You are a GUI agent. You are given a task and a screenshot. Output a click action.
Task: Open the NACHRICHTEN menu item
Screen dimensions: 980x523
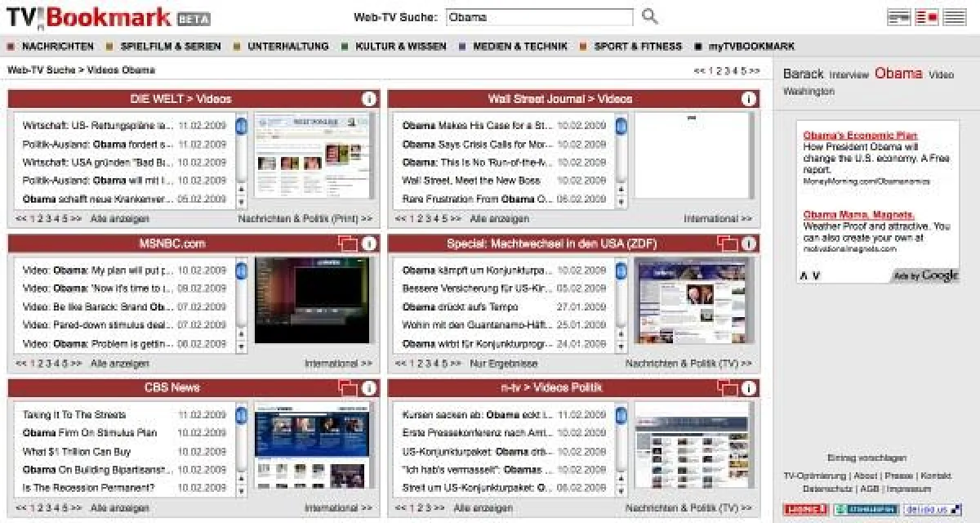pos(57,47)
